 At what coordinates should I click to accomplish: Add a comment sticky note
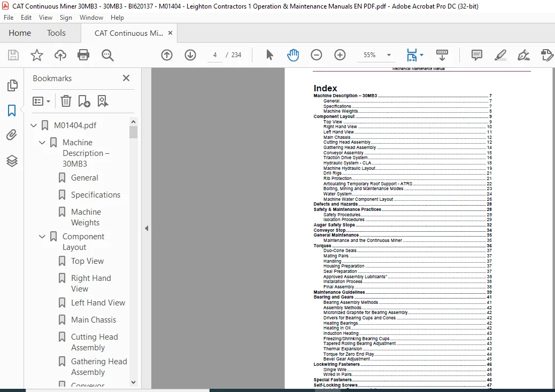click(x=477, y=55)
